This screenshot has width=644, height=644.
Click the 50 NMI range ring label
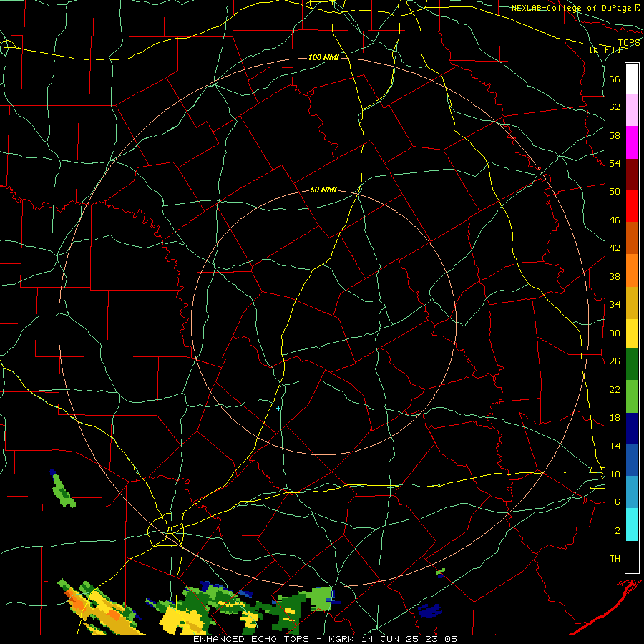323,190
